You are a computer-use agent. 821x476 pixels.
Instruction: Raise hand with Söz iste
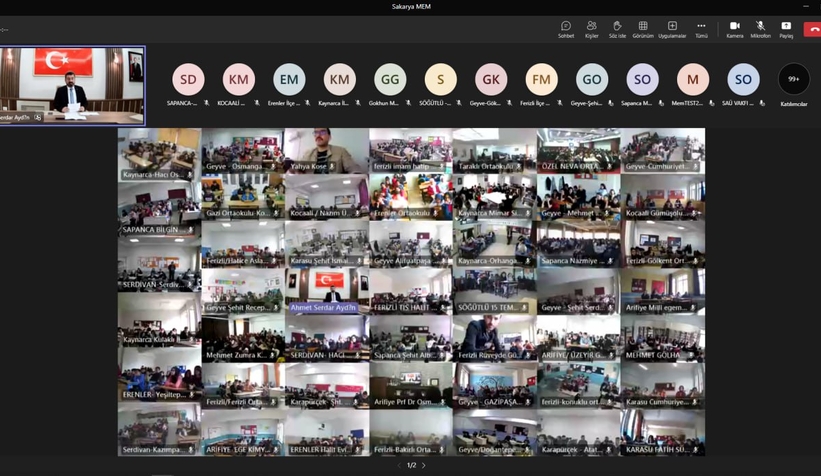tap(617, 28)
